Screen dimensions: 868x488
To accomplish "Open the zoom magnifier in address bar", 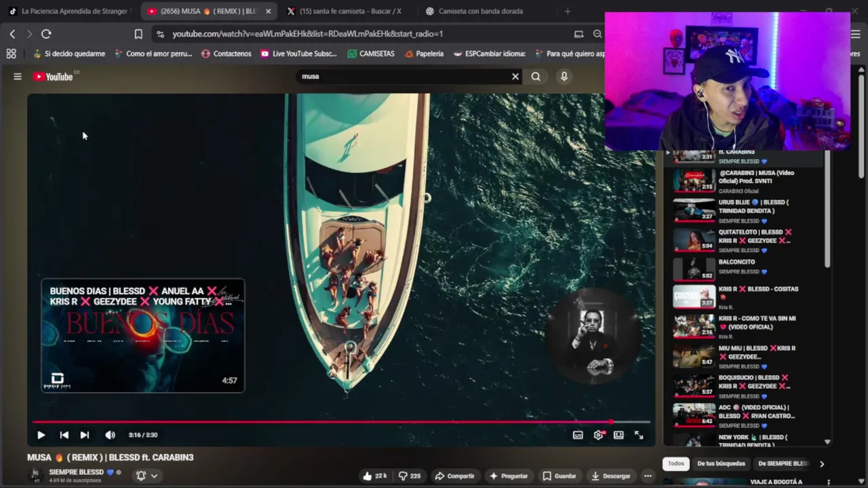I will [597, 34].
